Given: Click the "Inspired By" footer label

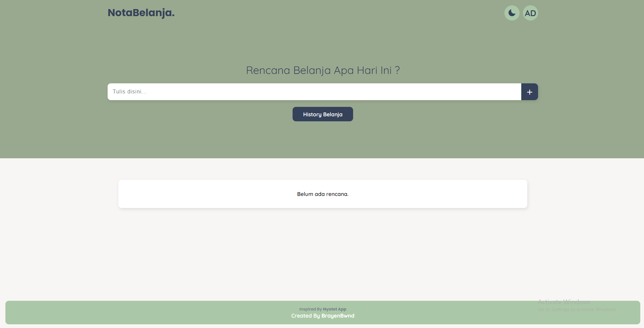Looking at the screenshot, I should [310, 309].
